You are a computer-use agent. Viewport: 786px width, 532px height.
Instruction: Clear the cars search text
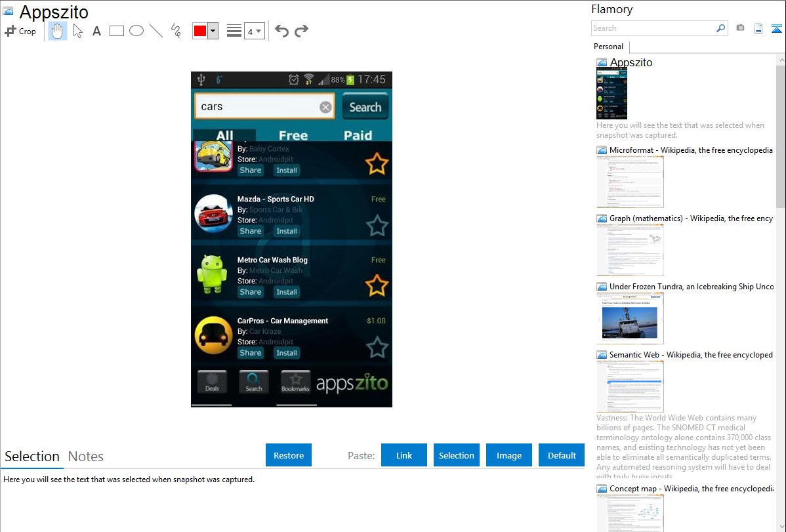326,107
